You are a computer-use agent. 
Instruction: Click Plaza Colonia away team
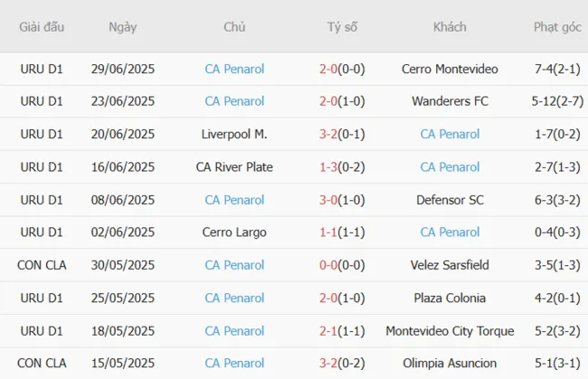pos(450,298)
